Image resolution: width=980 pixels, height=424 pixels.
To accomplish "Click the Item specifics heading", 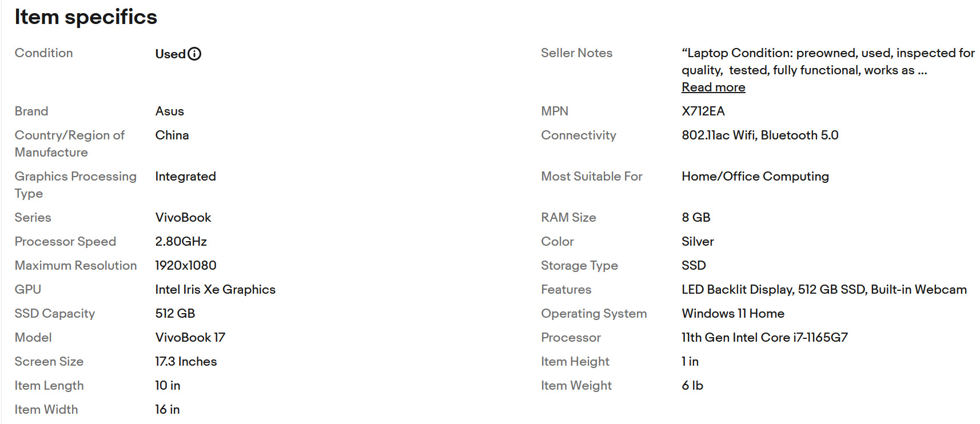I will (x=86, y=17).
